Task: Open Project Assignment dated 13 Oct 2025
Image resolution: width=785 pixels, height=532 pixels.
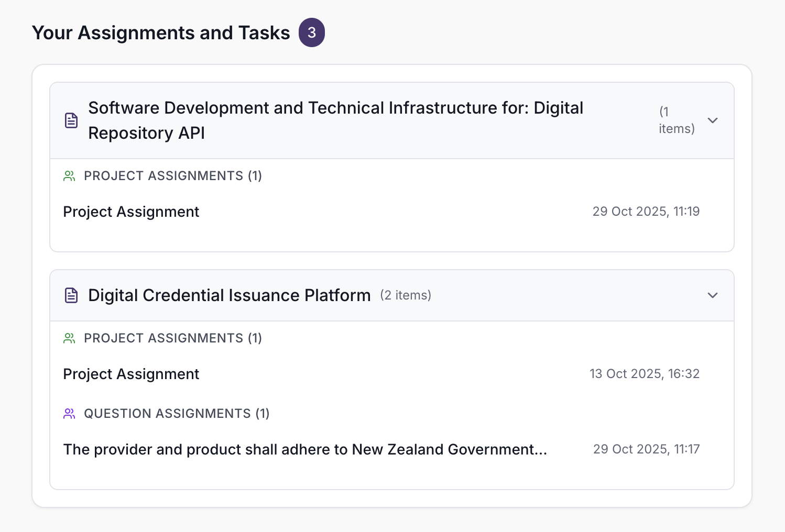Action: (131, 374)
